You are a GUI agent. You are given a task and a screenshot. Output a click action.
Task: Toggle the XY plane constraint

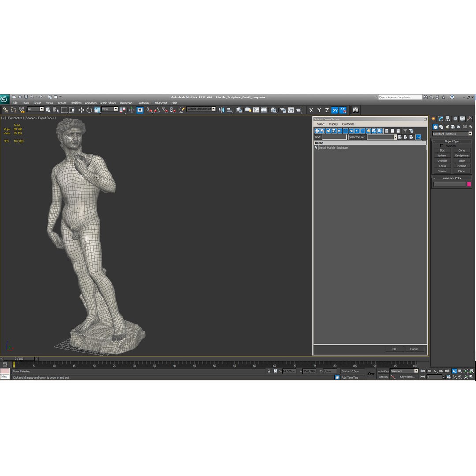click(x=335, y=110)
